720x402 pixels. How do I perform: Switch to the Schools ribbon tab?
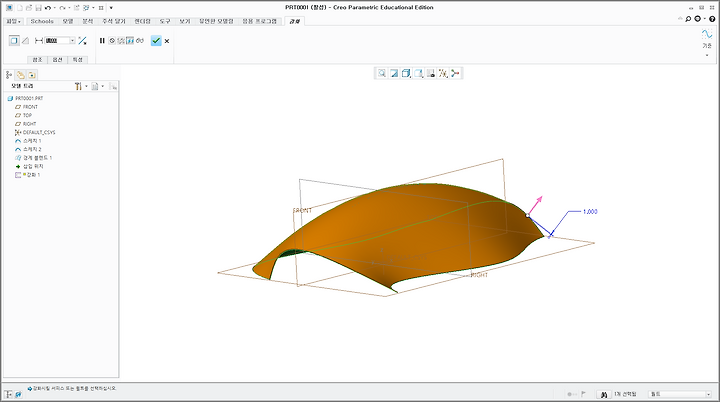coord(42,21)
